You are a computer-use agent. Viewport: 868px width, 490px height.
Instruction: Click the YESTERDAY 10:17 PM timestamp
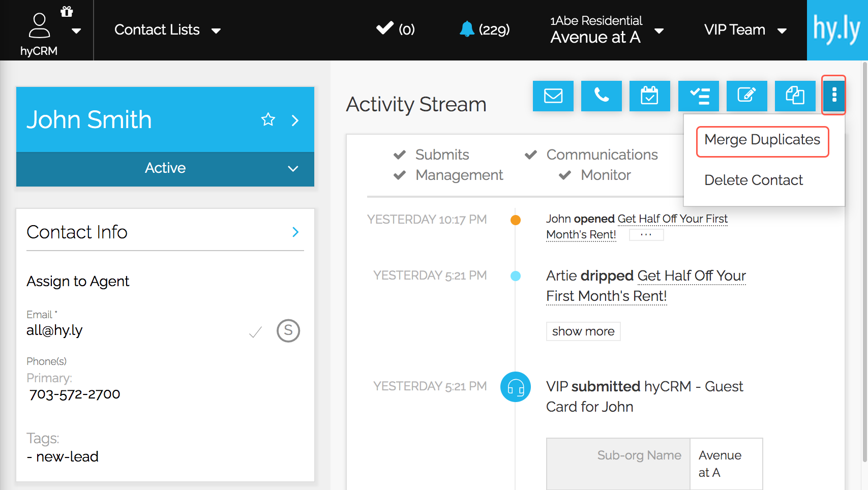tap(427, 220)
